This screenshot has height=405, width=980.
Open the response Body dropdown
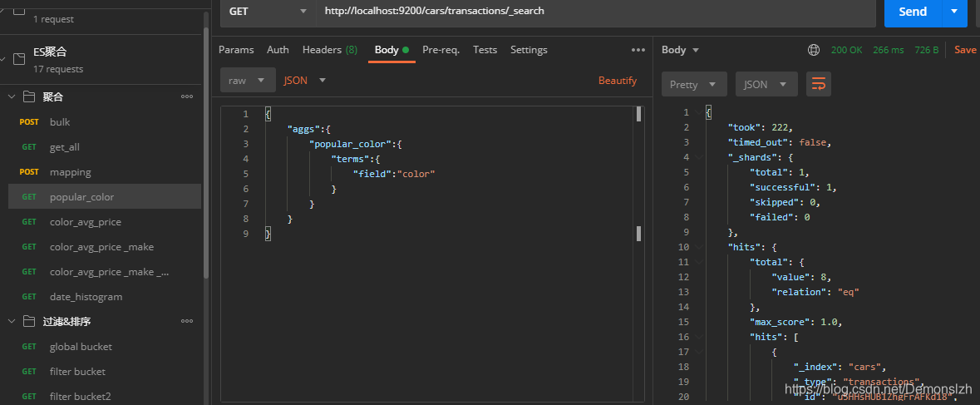[680, 50]
